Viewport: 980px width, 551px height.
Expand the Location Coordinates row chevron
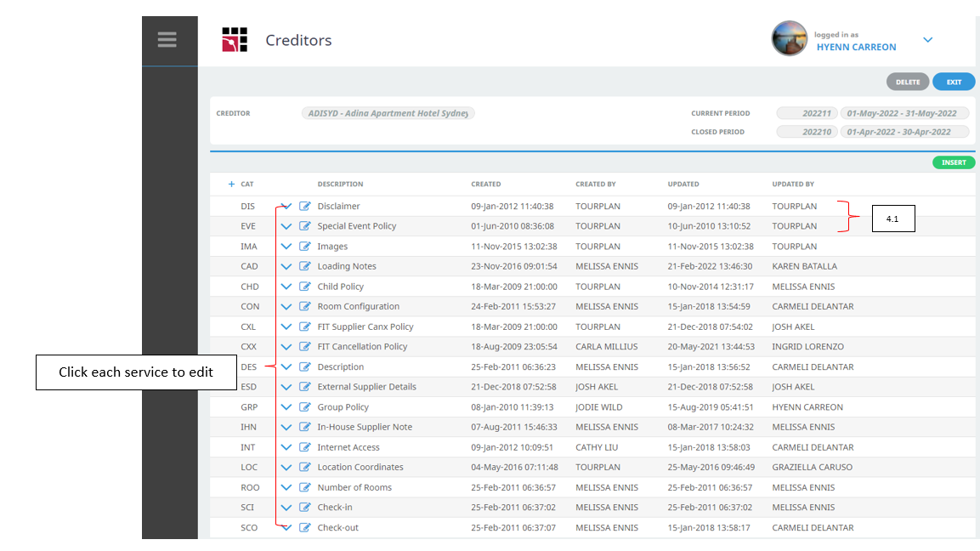(x=286, y=467)
